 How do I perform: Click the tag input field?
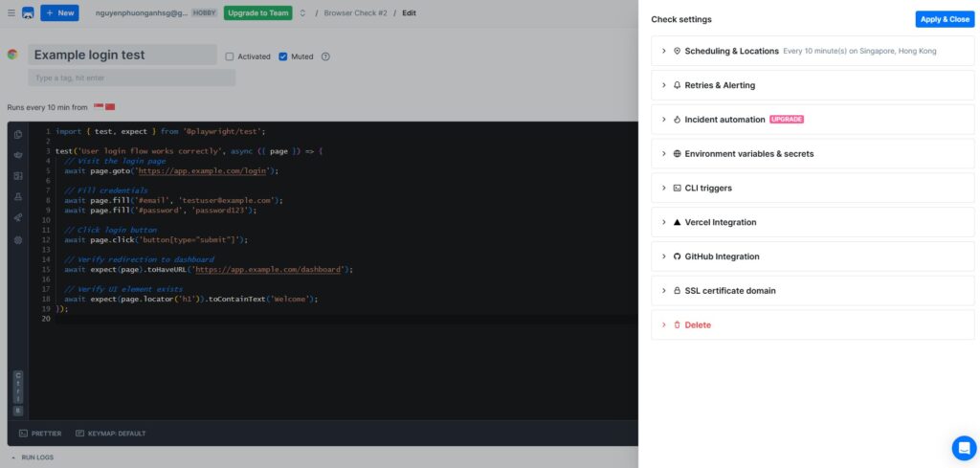tap(132, 78)
